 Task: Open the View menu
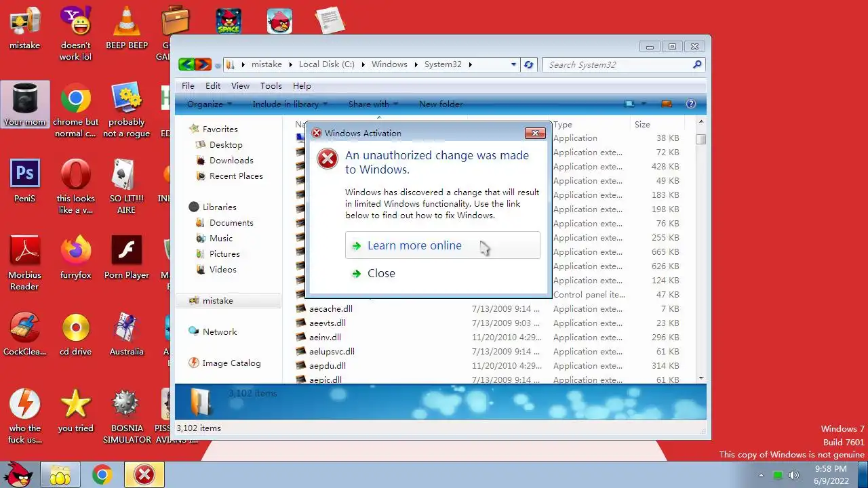point(240,85)
